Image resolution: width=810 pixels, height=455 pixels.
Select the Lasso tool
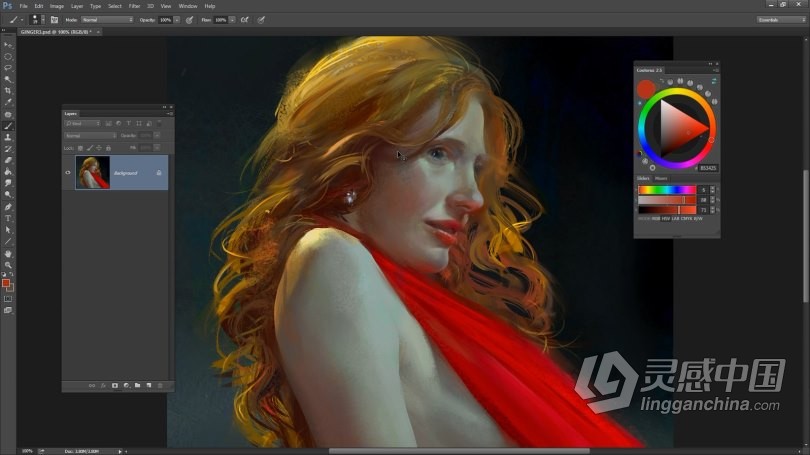point(8,68)
